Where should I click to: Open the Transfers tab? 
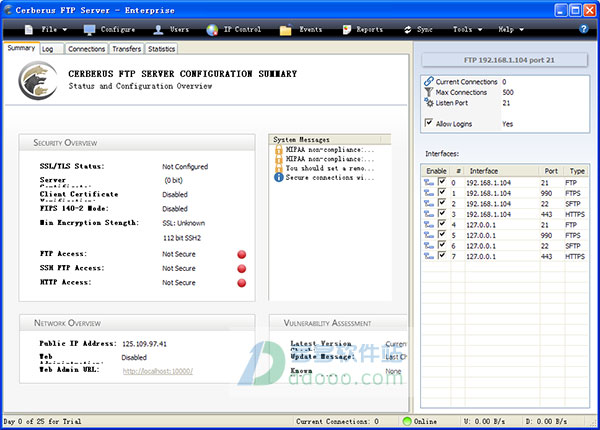tap(127, 49)
